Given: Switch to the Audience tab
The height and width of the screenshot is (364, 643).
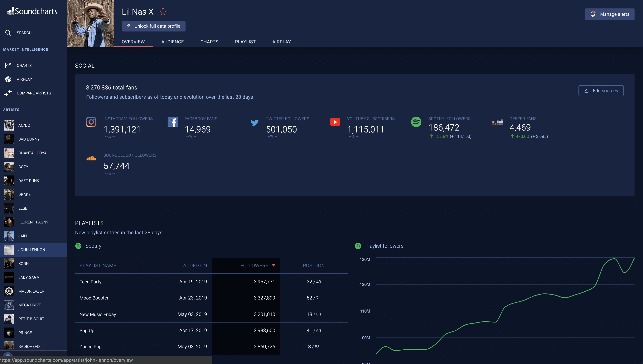Looking at the screenshot, I should (x=173, y=42).
